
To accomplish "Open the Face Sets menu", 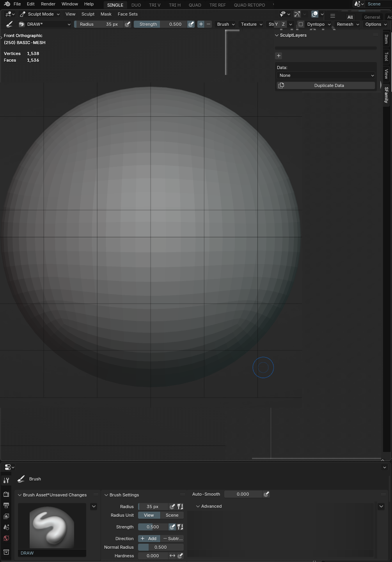I will 128,14.
